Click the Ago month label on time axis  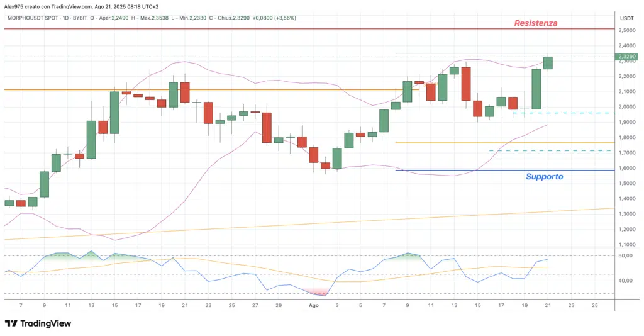[x=314, y=305]
